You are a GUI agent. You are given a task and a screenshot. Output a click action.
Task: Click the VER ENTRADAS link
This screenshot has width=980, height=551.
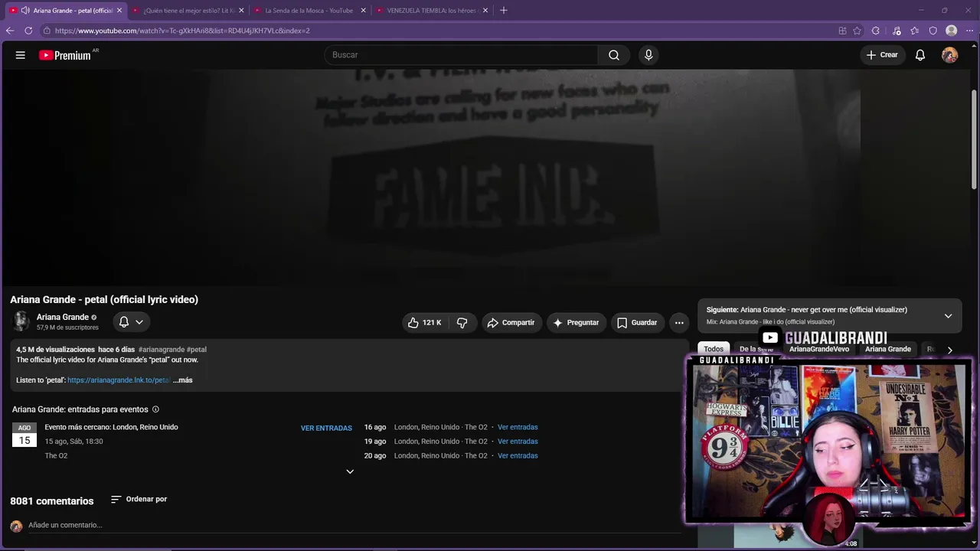326,429
